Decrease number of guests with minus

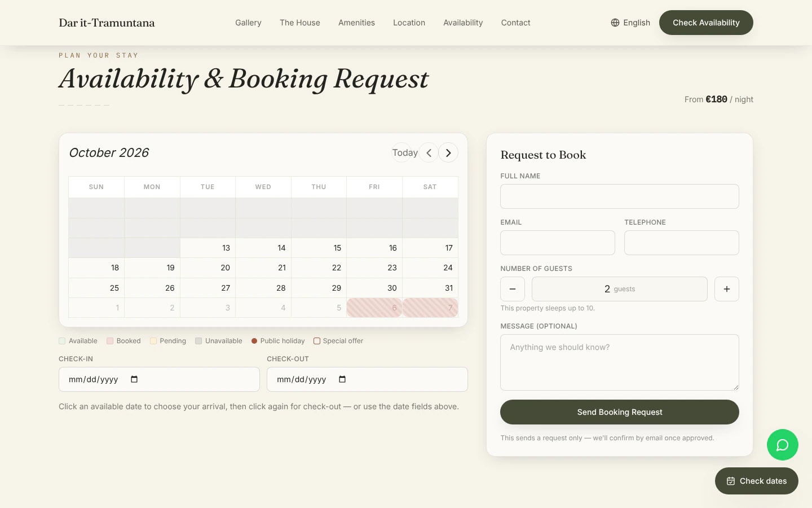pyautogui.click(x=513, y=289)
